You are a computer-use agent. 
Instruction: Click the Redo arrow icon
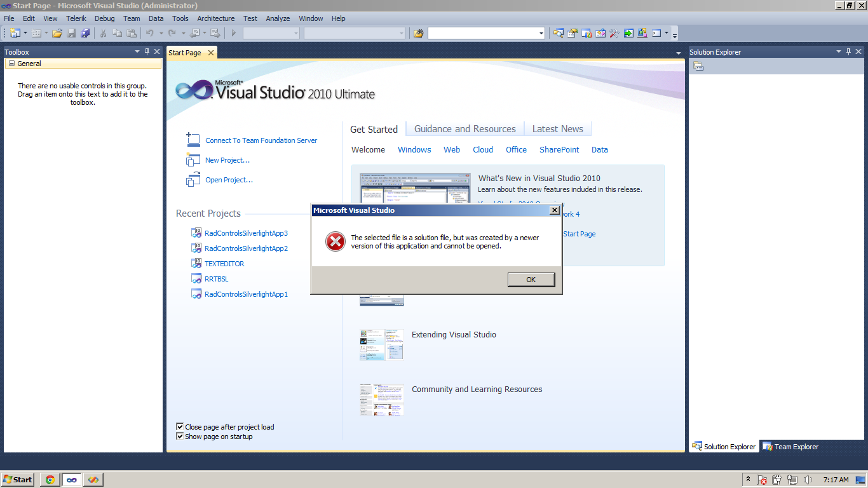172,33
